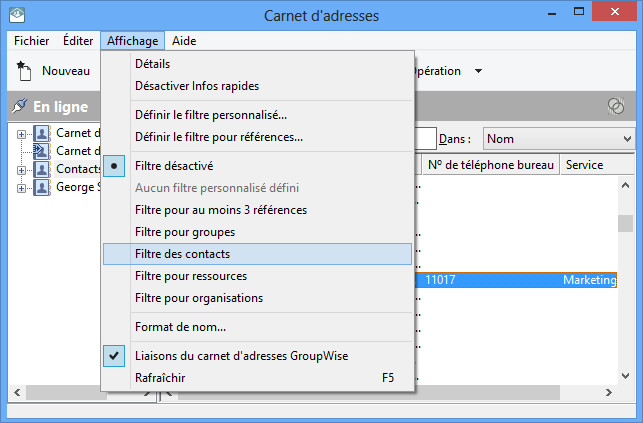
Task: Select the George address book icon
Action: (42, 187)
